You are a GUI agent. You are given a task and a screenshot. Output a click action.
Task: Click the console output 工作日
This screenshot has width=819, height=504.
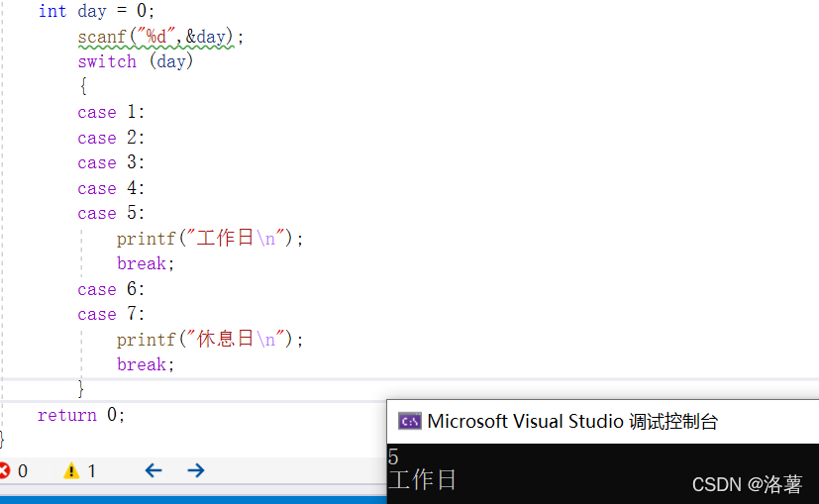422,479
